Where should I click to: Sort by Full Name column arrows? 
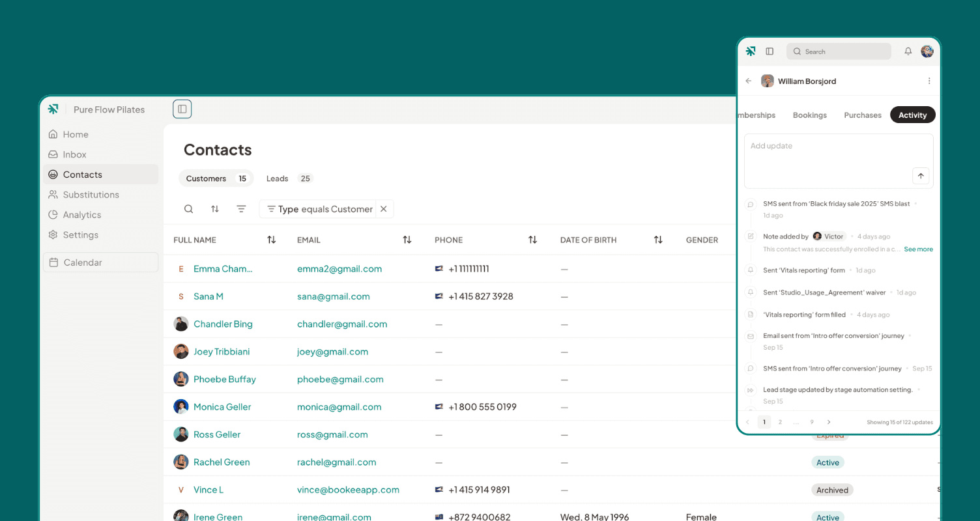click(272, 240)
